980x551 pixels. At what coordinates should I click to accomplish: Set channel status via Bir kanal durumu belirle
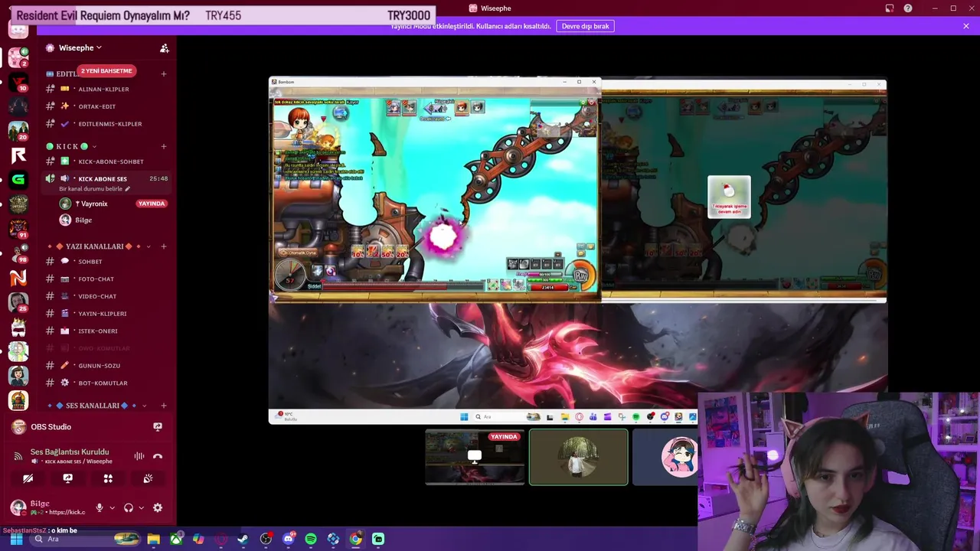(x=95, y=189)
